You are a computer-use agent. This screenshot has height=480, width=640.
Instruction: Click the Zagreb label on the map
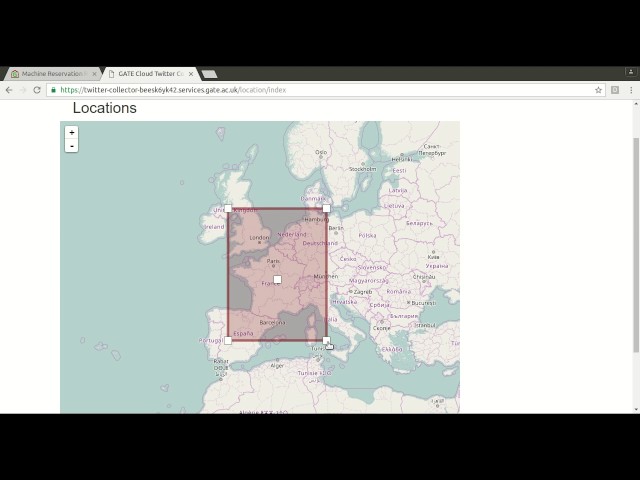tap(362, 291)
